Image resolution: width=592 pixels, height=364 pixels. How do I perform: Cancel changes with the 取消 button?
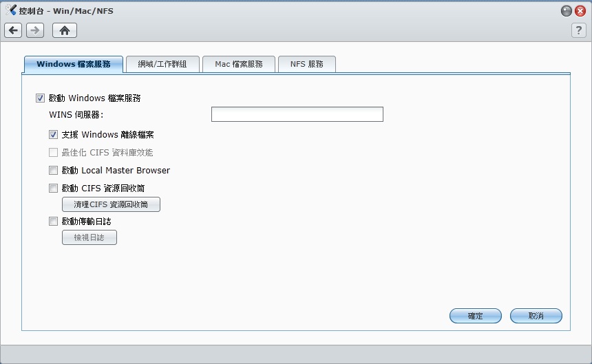536,316
